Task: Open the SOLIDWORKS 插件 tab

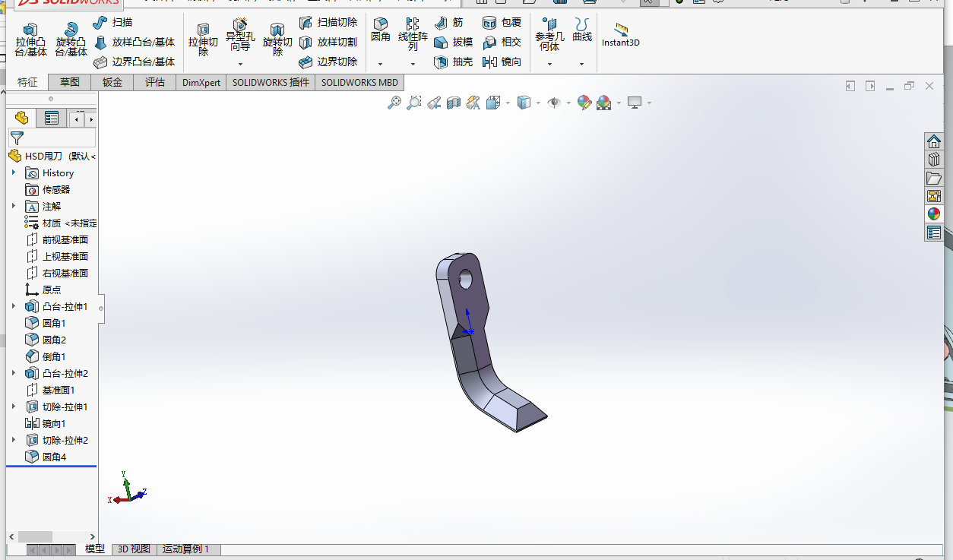Action: 271,82
